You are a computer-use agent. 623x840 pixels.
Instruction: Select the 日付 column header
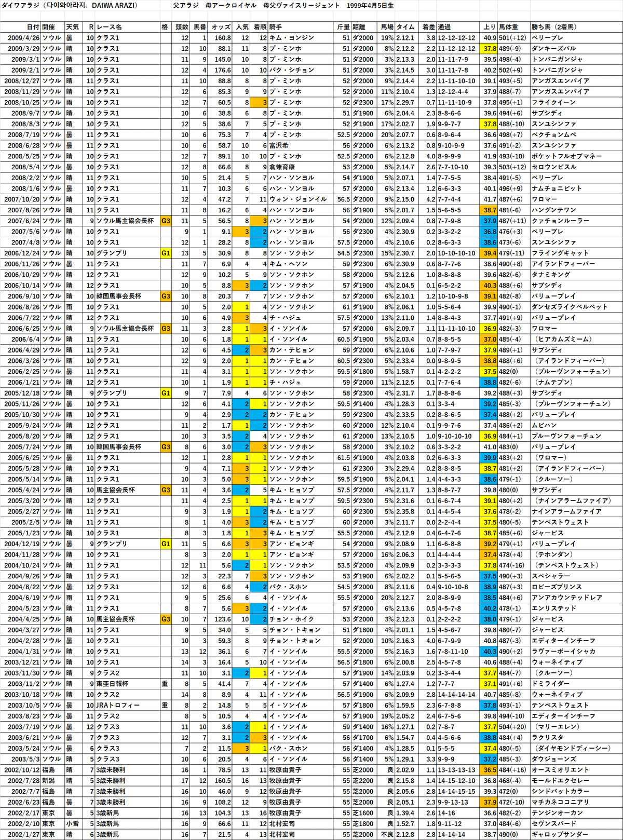32,27
